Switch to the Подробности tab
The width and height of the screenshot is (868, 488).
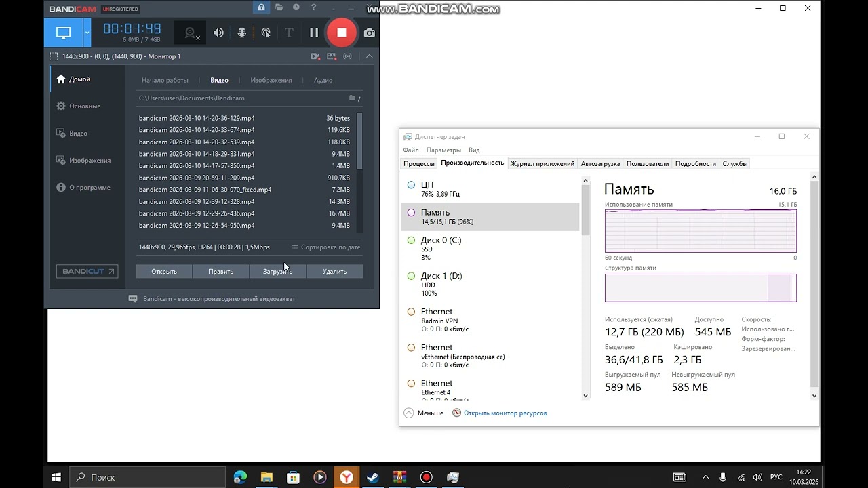tap(696, 163)
